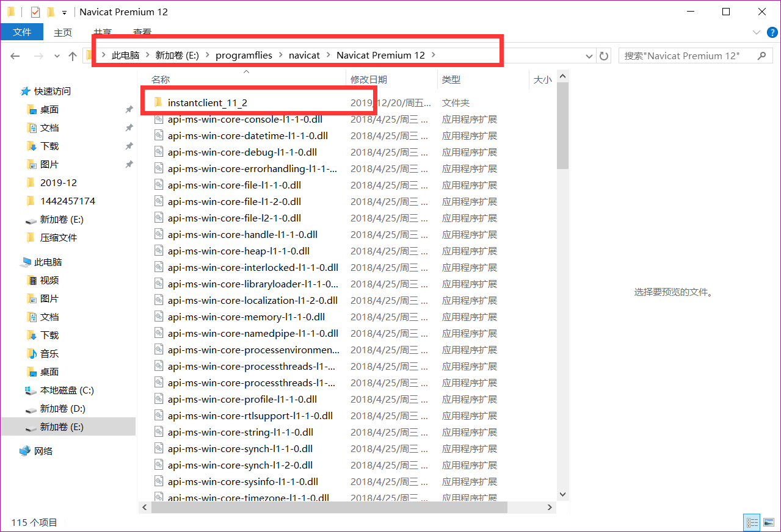Click the 此电脑 breadcrumb segment

pyautogui.click(x=125, y=55)
